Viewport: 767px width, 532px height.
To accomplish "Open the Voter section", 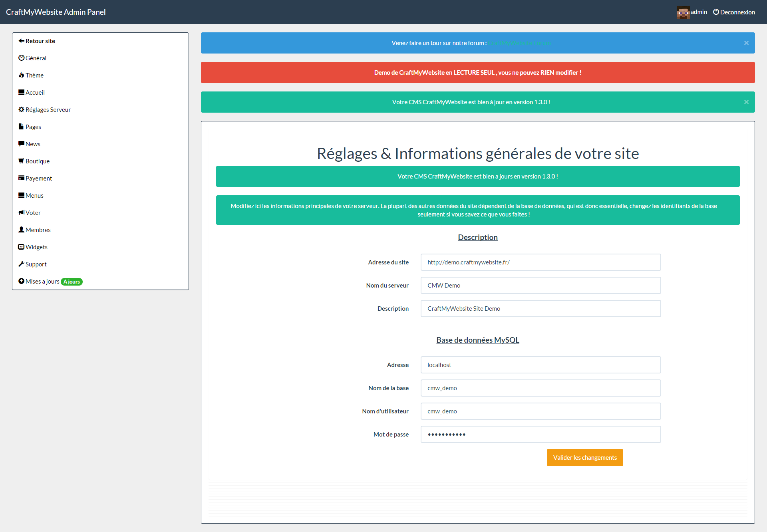I will pos(33,213).
